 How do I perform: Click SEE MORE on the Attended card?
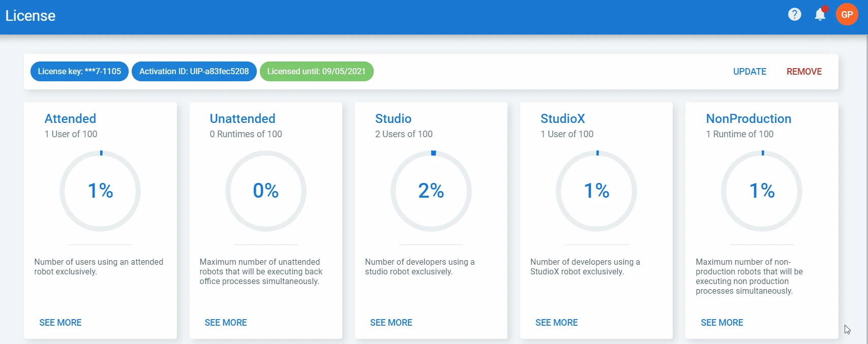click(x=61, y=323)
